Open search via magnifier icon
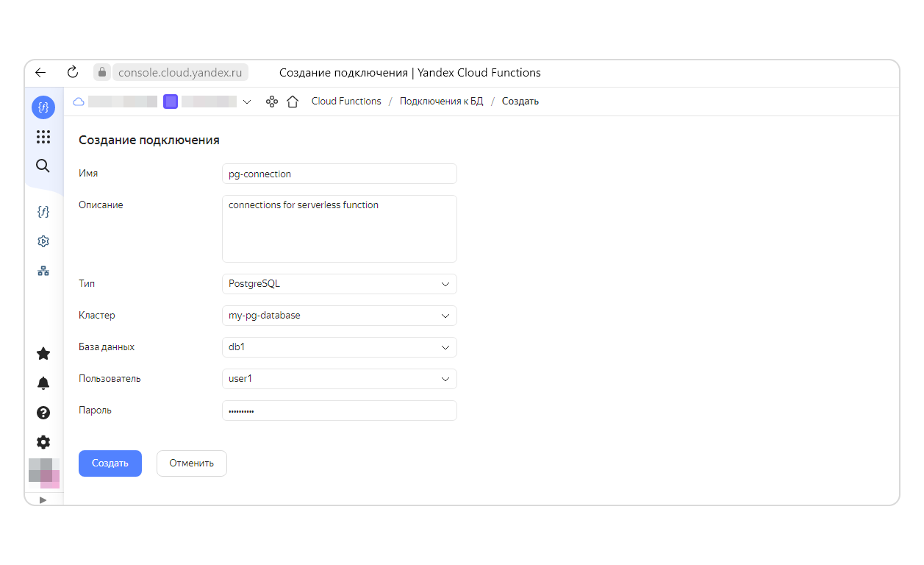Screen dimensions: 924x565 [x=43, y=166]
